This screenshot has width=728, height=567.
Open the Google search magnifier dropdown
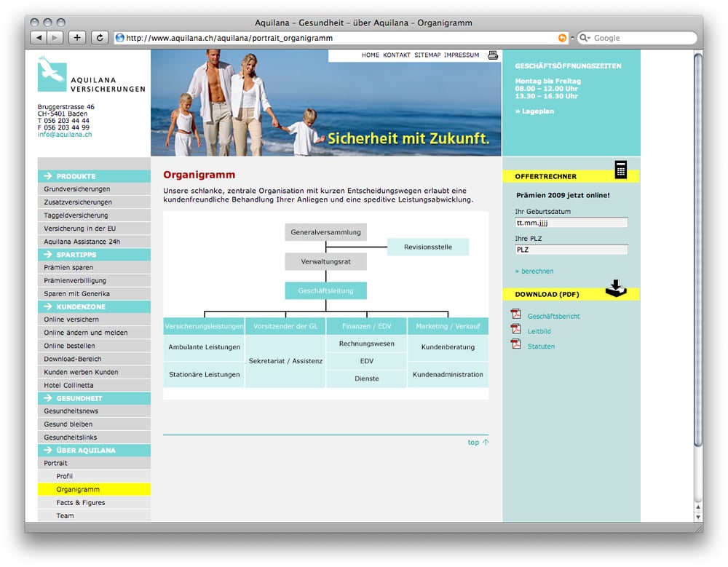pyautogui.click(x=585, y=38)
